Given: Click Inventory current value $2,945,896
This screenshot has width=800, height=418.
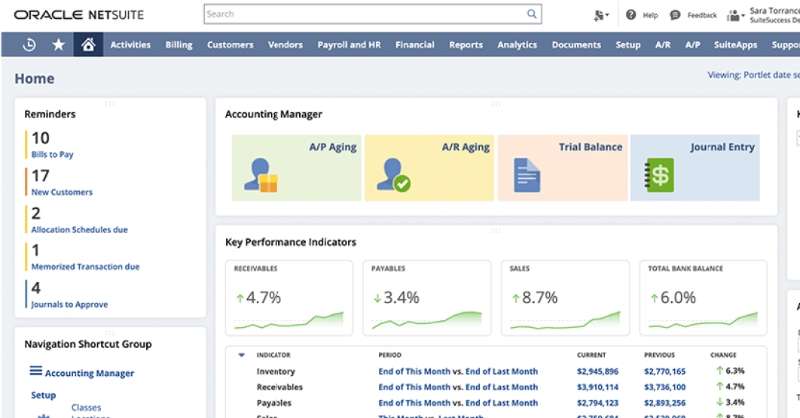Looking at the screenshot, I should pyautogui.click(x=597, y=371).
